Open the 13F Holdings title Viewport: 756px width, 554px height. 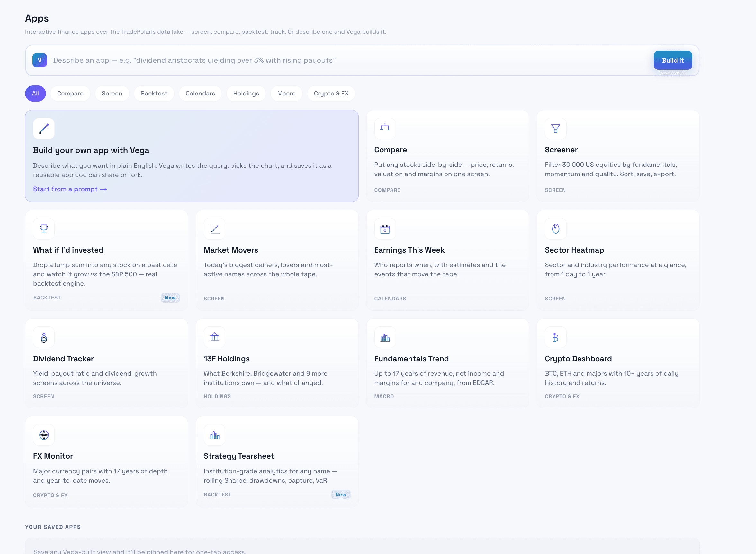[x=226, y=359]
